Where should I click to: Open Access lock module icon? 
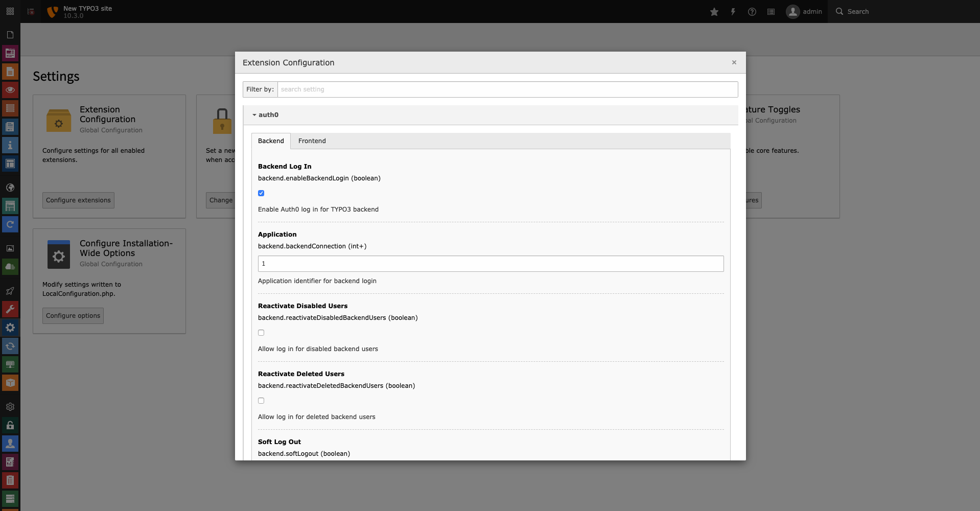10,425
